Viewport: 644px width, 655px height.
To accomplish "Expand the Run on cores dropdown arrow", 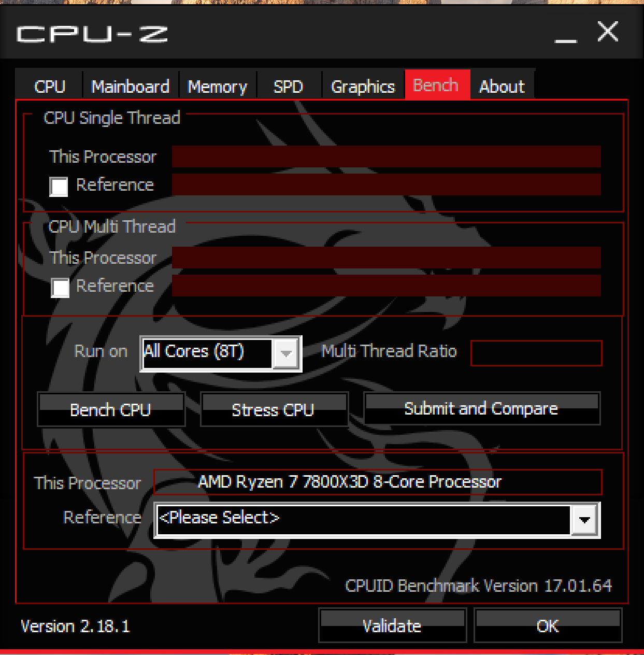I will click(x=286, y=354).
